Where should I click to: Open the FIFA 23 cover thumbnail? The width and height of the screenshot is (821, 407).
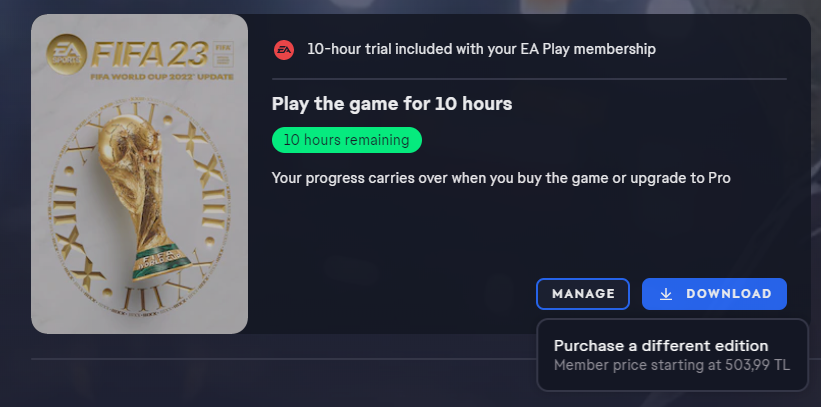coord(139,173)
